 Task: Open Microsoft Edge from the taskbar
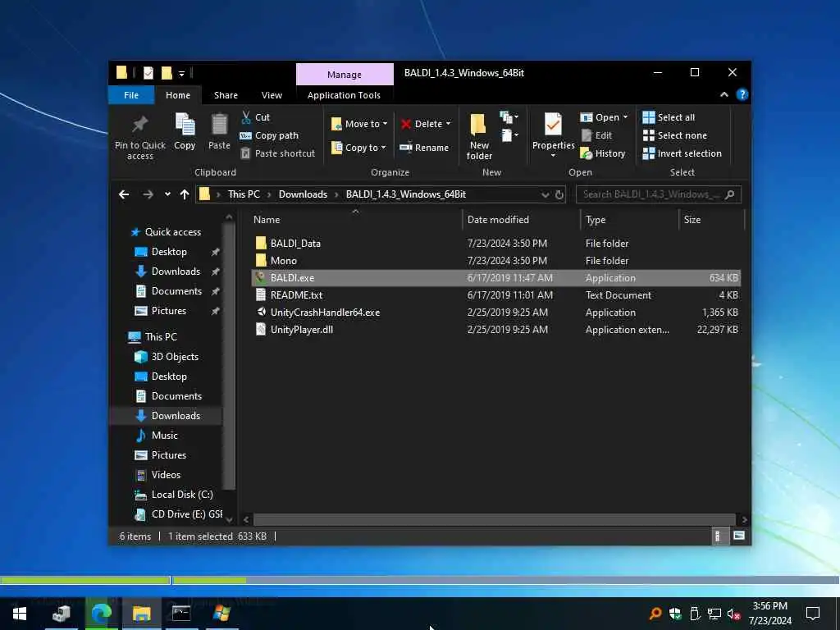pos(101,613)
